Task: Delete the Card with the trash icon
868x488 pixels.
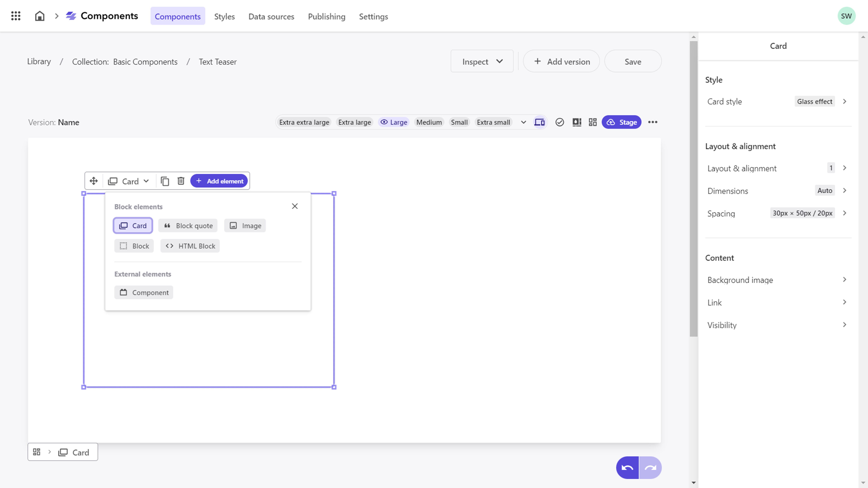Action: click(181, 181)
